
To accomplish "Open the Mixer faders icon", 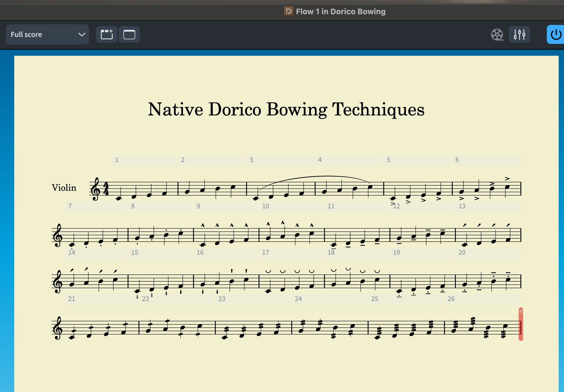I will pos(520,34).
